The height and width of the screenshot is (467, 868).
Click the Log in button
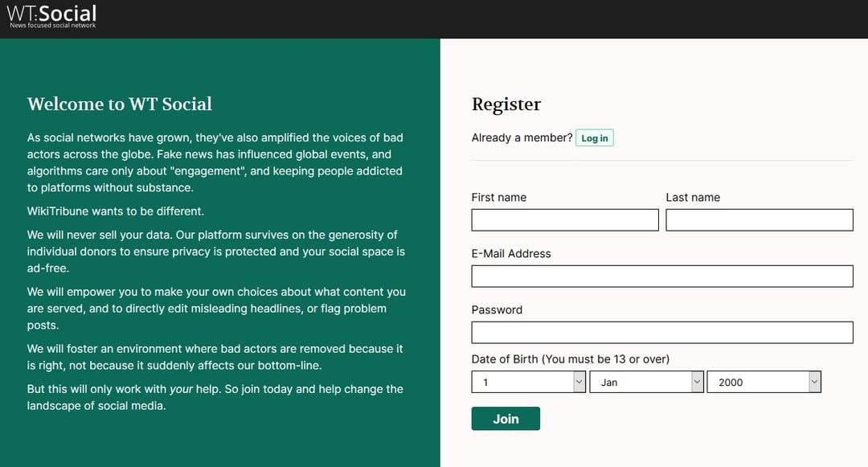tap(594, 137)
